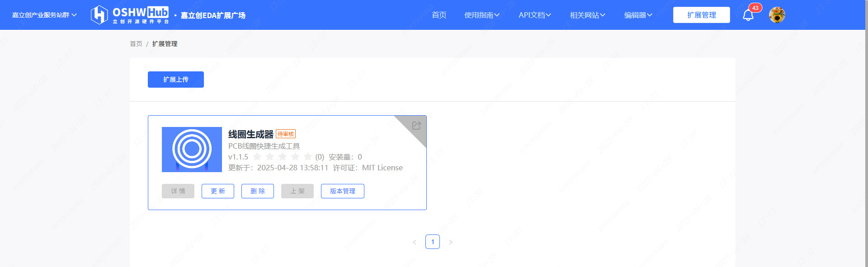The image size is (868, 267).
Task: Go to previous page arrow
Action: pos(415,242)
